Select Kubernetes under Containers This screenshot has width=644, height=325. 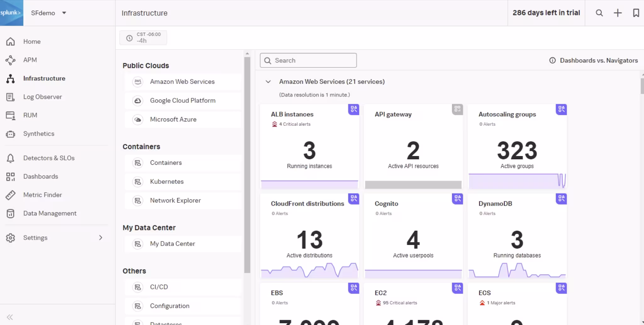167,182
